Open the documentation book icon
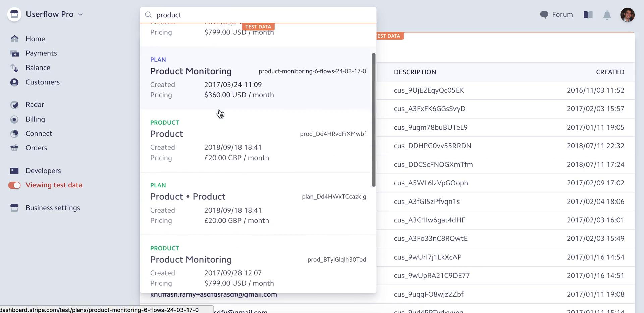Viewport: 644px width, 313px height. (x=588, y=15)
